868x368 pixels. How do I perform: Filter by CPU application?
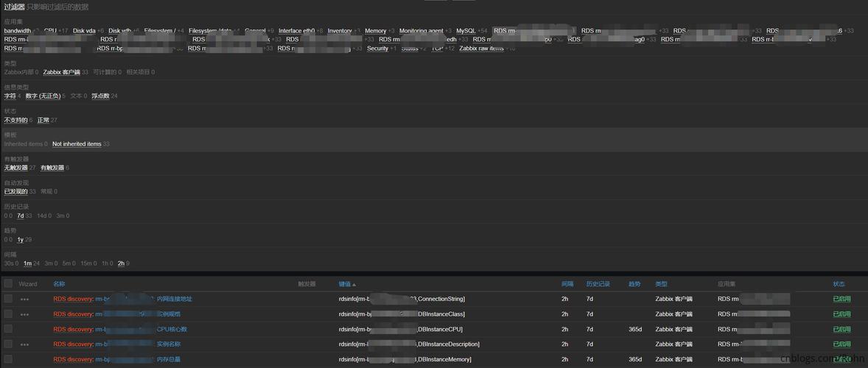(x=50, y=31)
